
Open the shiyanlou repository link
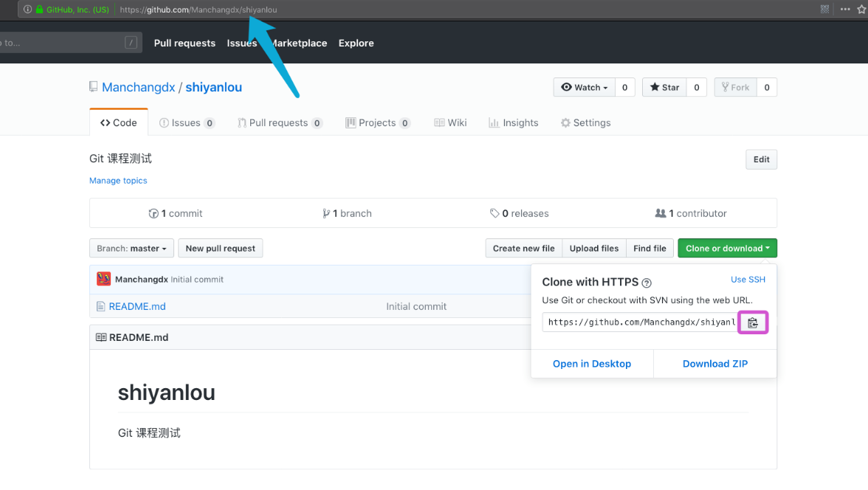click(214, 88)
